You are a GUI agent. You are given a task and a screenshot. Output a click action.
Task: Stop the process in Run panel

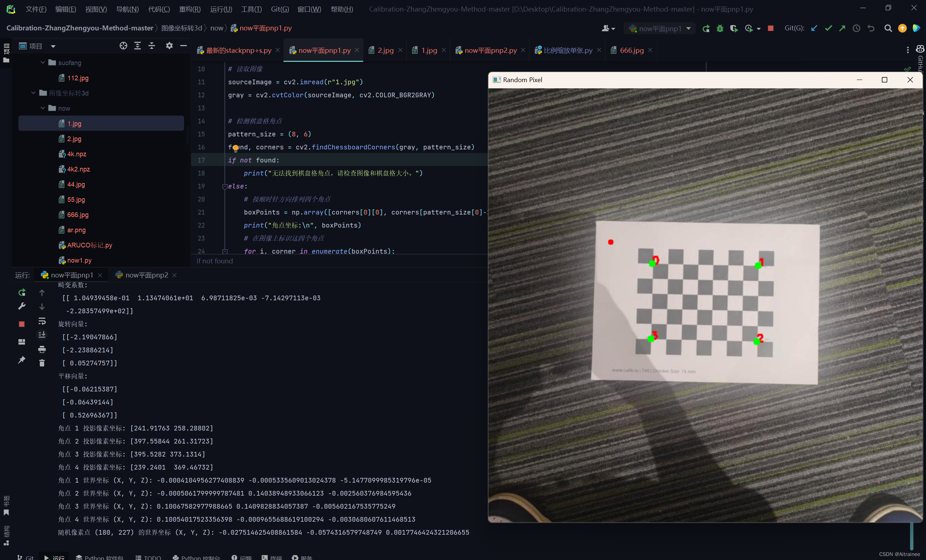pyautogui.click(x=22, y=324)
